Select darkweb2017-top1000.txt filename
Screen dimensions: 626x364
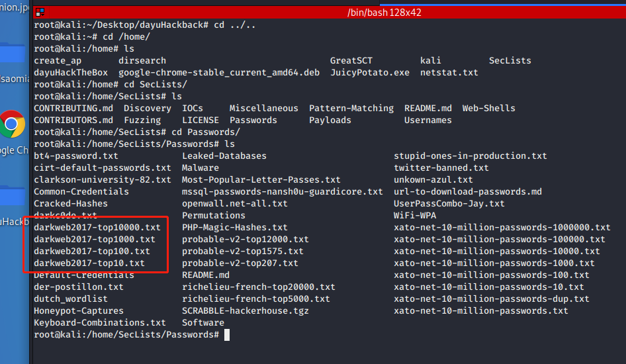(x=95, y=240)
